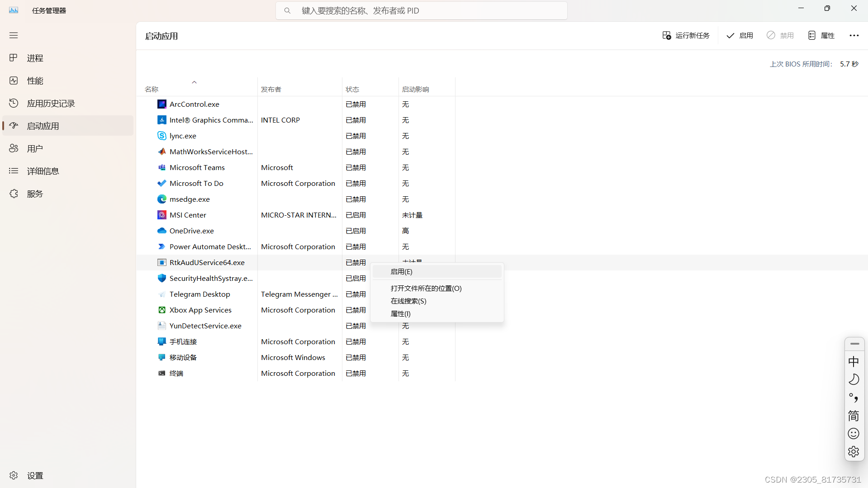Click Run new task (运行新任务)
868x488 pixels.
[686, 35]
